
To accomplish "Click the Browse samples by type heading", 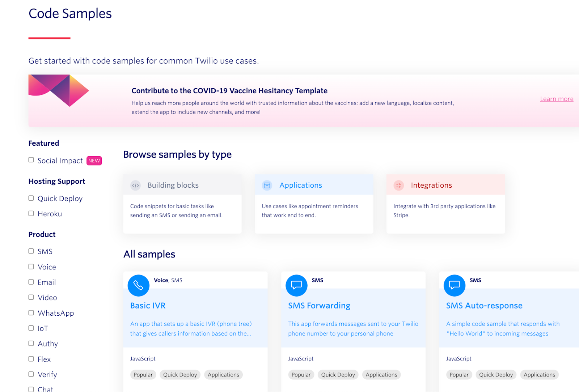I will 177,154.
